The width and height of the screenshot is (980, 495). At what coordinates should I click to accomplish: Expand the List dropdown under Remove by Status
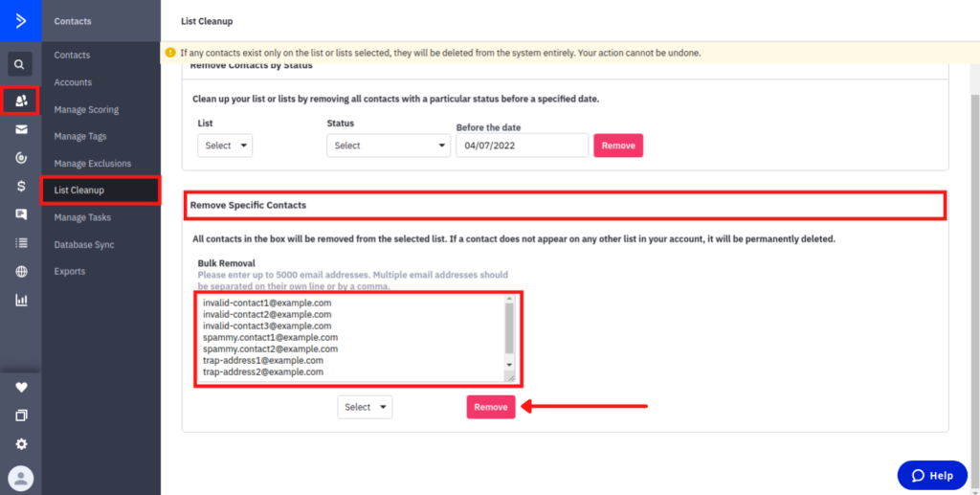225,146
